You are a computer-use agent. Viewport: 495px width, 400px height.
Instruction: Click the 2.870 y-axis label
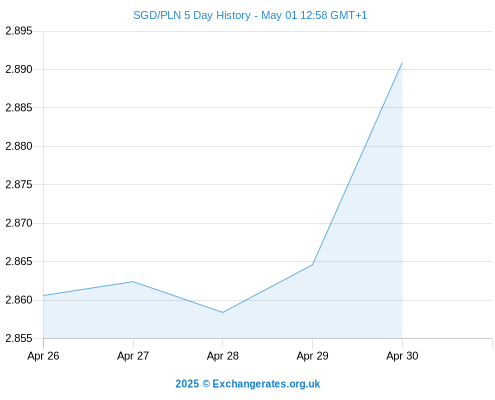(x=19, y=223)
